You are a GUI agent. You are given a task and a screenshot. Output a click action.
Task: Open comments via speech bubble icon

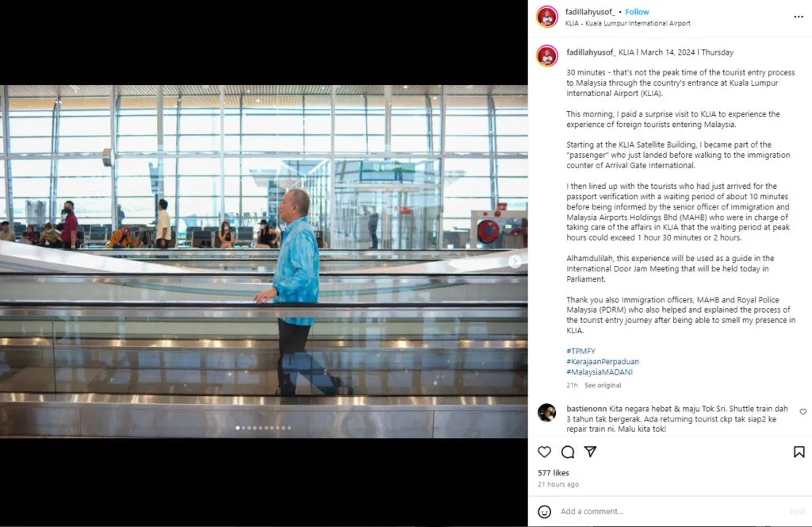pos(568,452)
